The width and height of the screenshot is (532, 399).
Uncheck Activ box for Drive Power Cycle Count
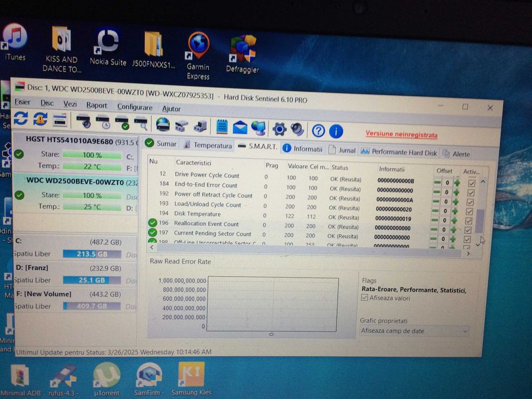click(x=472, y=183)
